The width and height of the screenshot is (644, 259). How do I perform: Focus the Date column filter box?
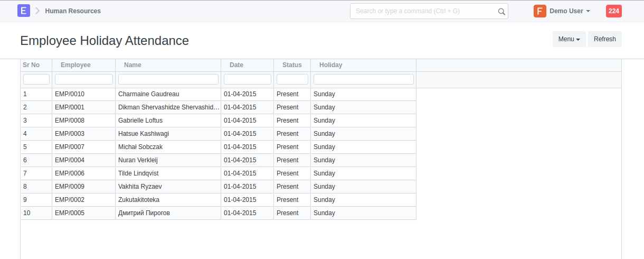[x=247, y=79]
